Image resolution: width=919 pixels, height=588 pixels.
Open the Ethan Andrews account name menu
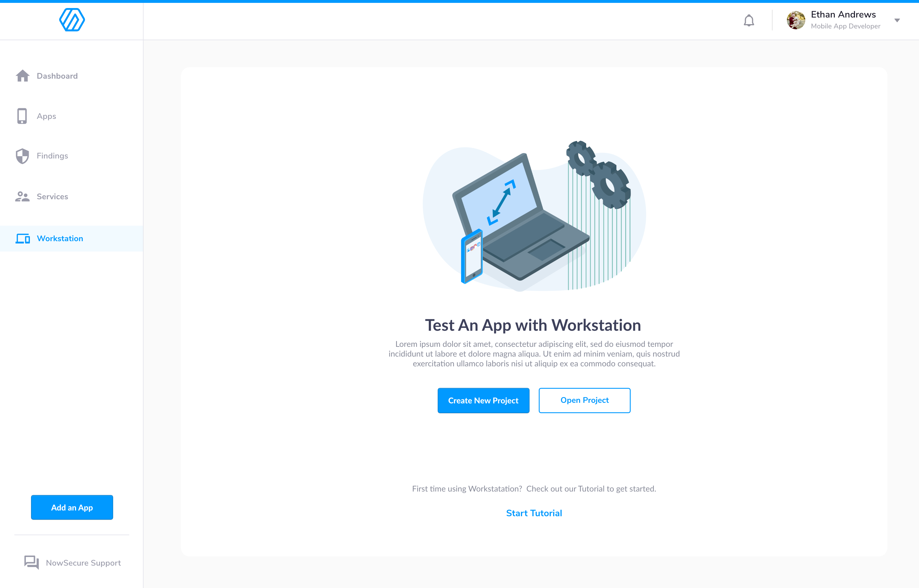(843, 15)
